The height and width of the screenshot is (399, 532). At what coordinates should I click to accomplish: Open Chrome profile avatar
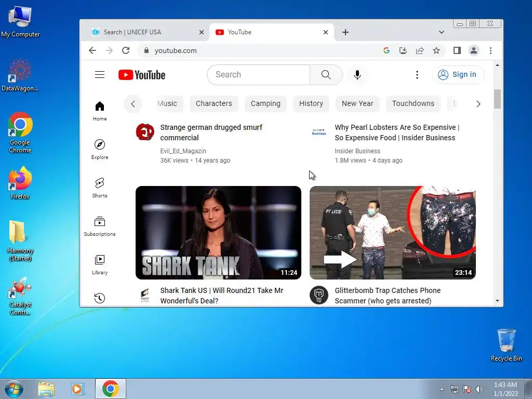pos(474,50)
